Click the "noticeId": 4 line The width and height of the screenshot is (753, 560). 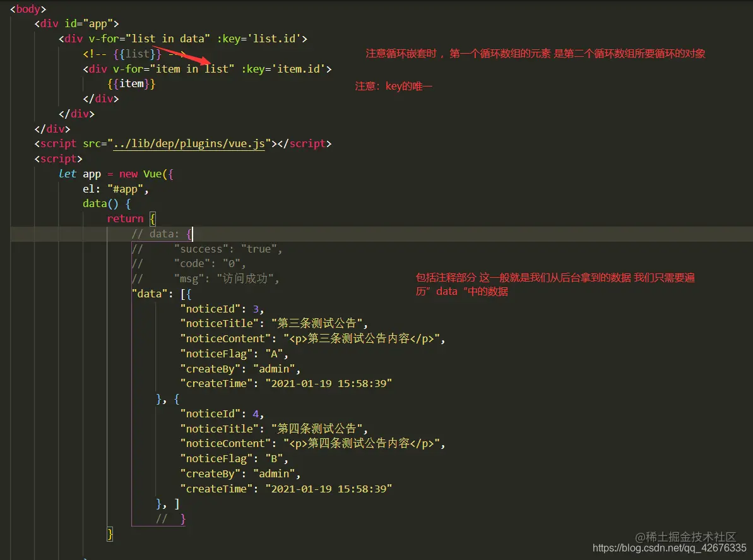pos(222,414)
